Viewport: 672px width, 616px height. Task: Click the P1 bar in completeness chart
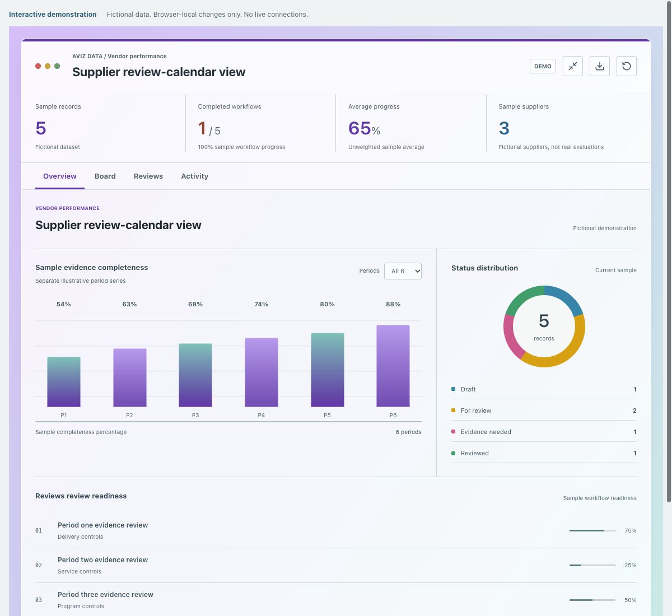click(64, 382)
